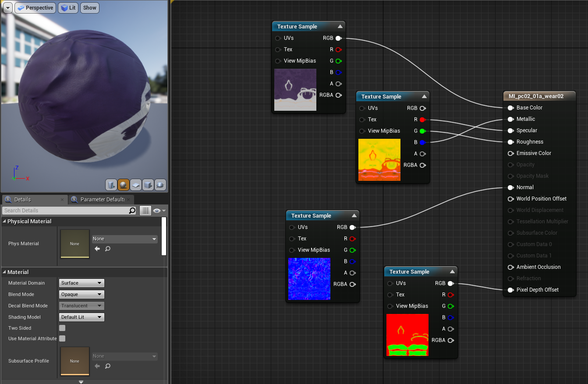
Task: Click the magnifier icon in Search Details
Action: click(132, 211)
